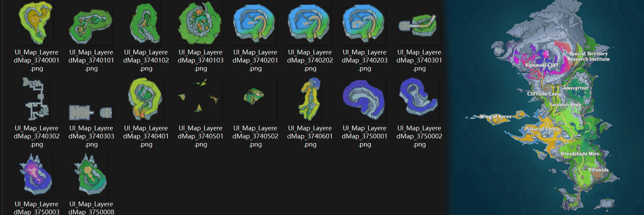
Task: Click the Special Territory Research Institute map label
Action: [x=588, y=56]
